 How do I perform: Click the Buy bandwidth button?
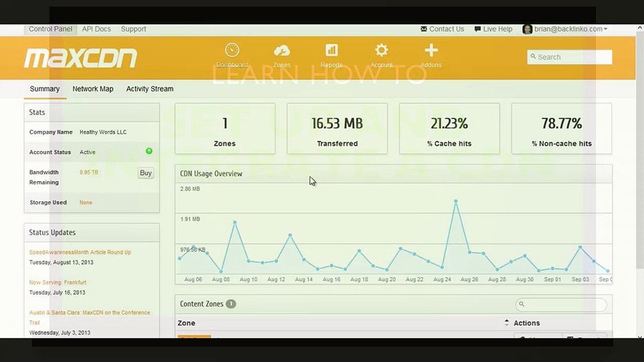click(x=146, y=173)
